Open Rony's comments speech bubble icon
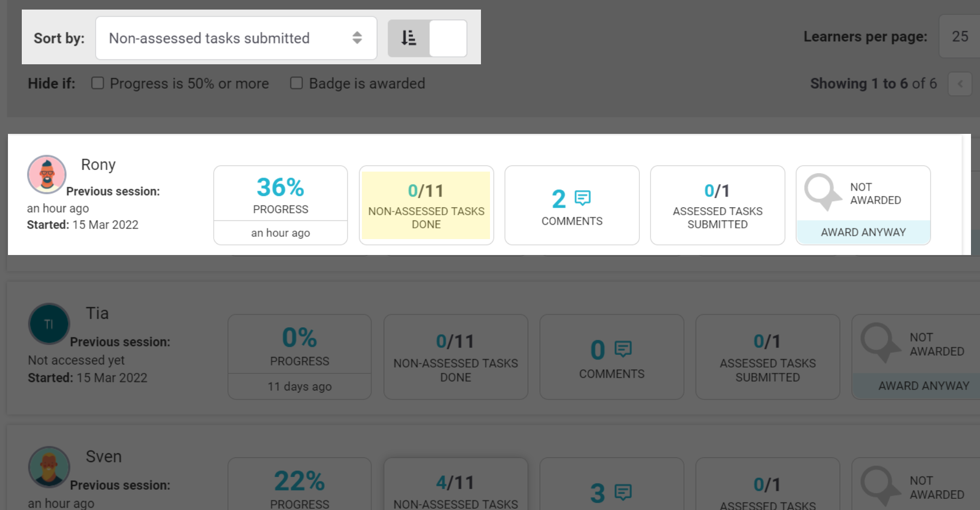Image resolution: width=980 pixels, height=510 pixels. 582,198
